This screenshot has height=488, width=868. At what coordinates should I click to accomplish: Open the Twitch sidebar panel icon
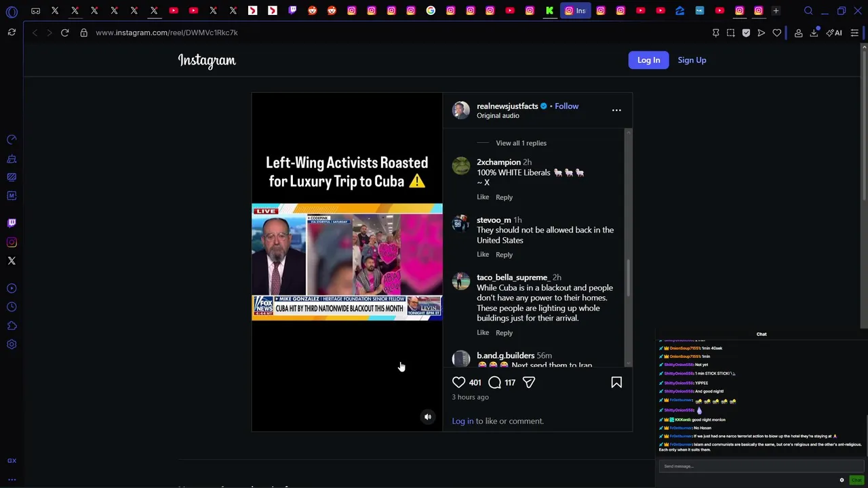tap(12, 222)
